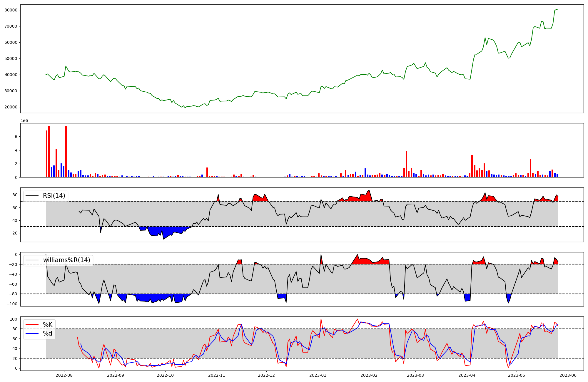Click the price line peak near 80000

coord(556,10)
